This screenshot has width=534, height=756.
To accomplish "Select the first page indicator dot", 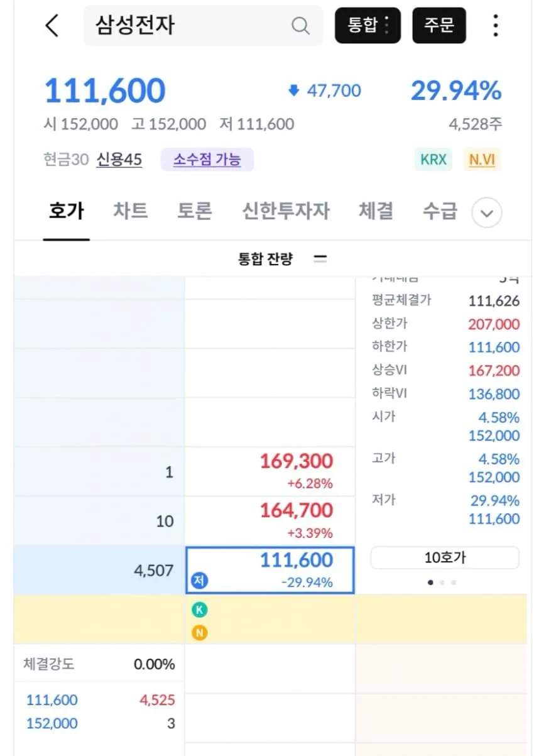I will [x=430, y=583].
